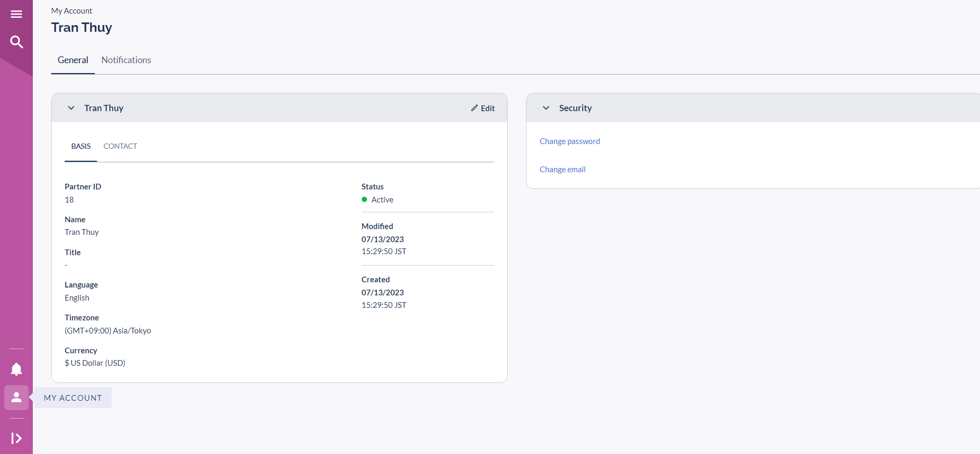Screen dimensions: 980x454
Task: Click the Tran Thuy page heading
Action: pyautogui.click(x=82, y=28)
